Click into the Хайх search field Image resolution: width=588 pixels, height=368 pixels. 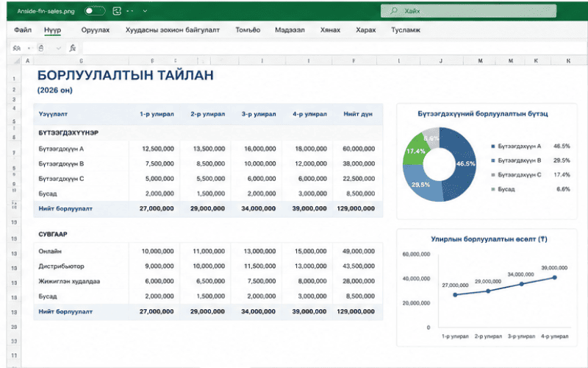(x=468, y=11)
